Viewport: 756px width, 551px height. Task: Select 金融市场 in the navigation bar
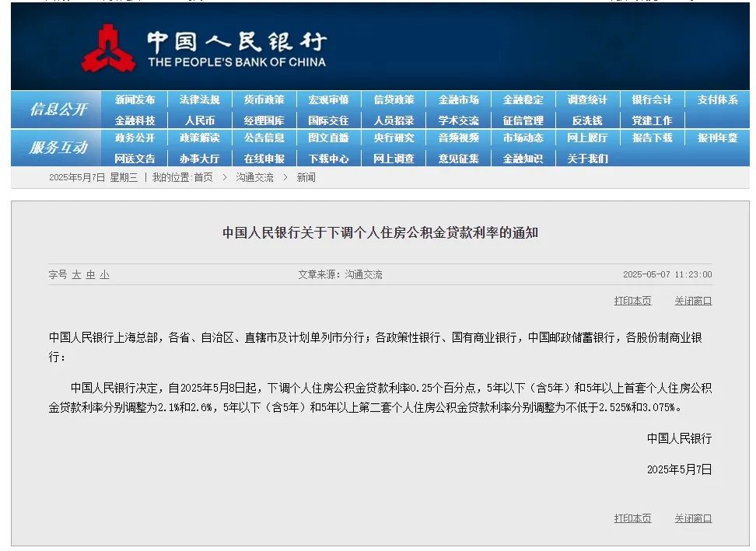tap(458, 100)
